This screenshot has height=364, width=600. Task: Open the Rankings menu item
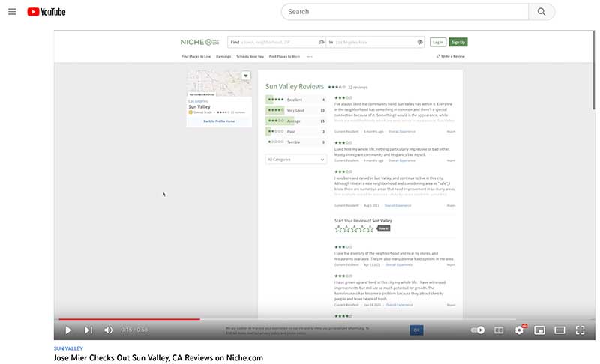point(223,56)
